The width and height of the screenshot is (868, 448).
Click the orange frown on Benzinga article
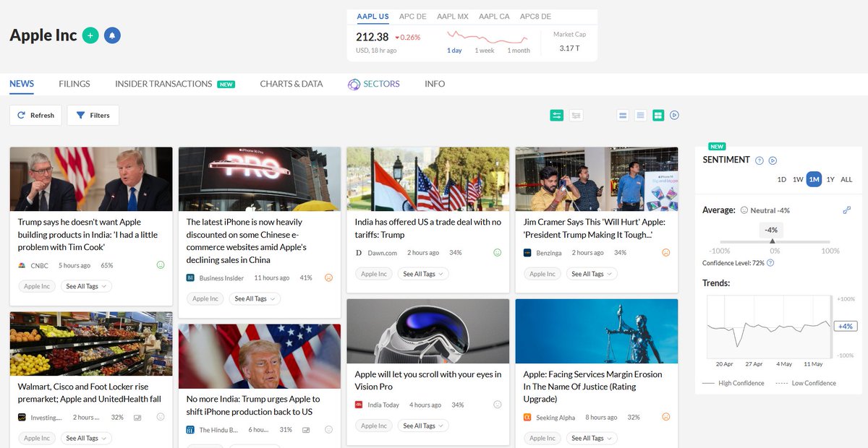666,253
